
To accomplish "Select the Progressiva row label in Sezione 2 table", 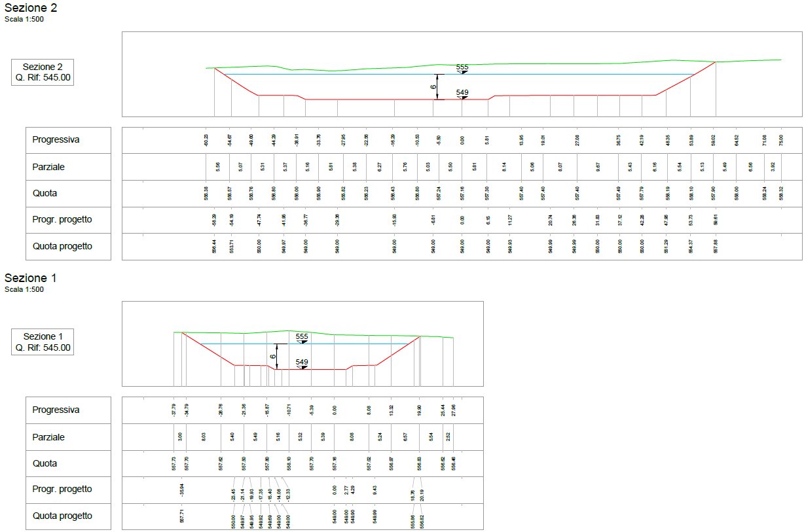I will 56,140.
